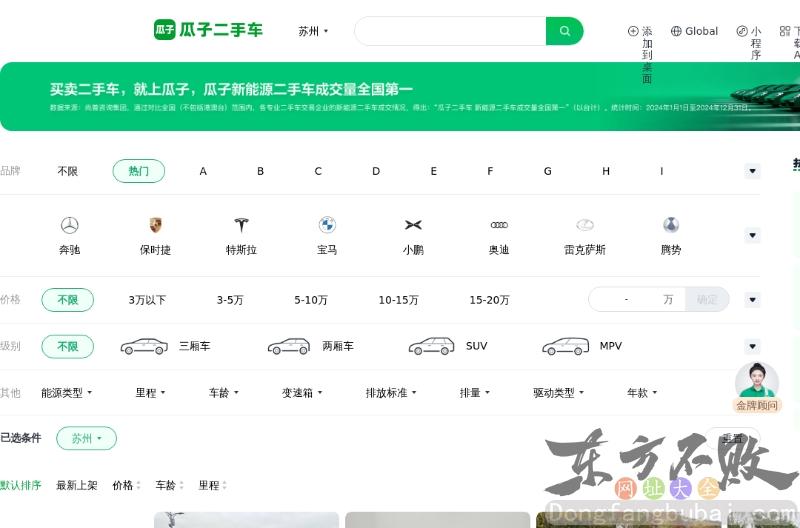This screenshot has height=528, width=800.
Task: Switch to brand letter C tab
Action: tap(318, 171)
